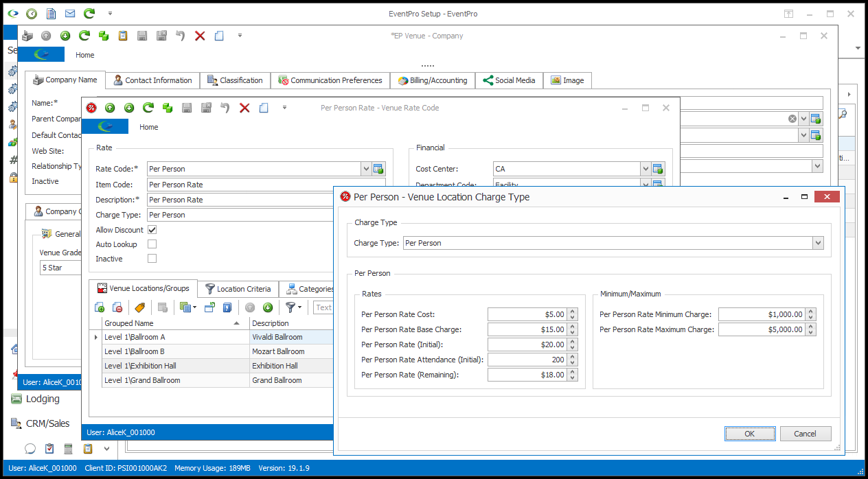Toggle the Allow Discount checkbox
868x479 pixels.
152,230
